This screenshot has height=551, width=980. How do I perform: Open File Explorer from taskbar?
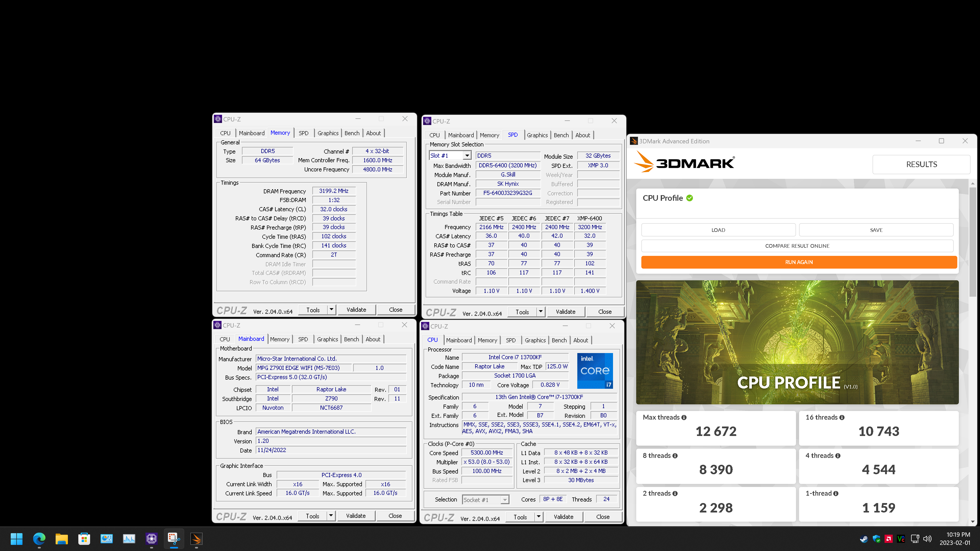pyautogui.click(x=62, y=539)
